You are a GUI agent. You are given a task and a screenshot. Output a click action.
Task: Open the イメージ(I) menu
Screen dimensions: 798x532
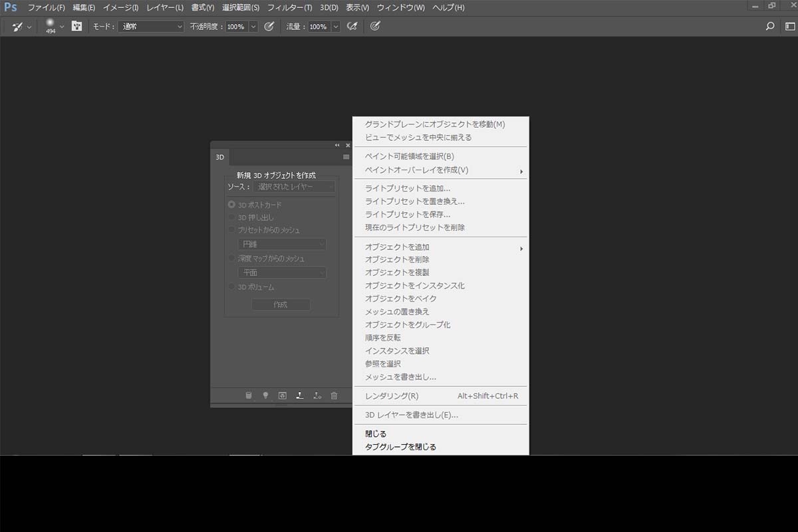click(x=121, y=7)
